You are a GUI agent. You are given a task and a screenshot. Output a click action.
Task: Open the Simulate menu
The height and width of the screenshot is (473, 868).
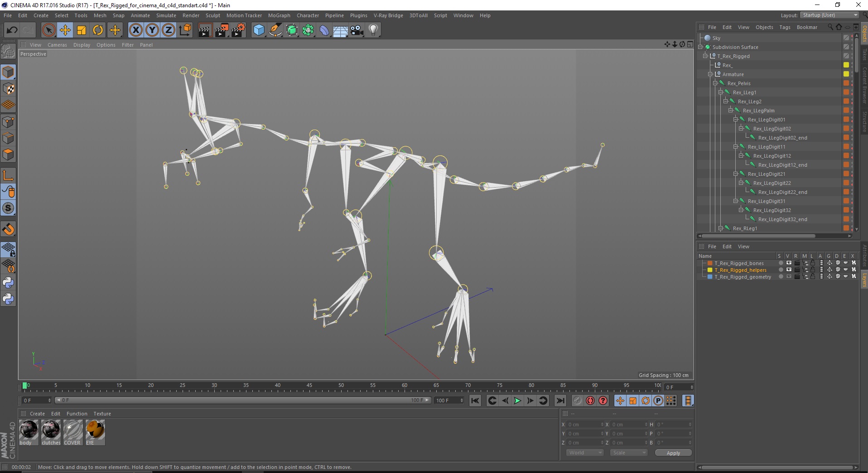pos(166,15)
